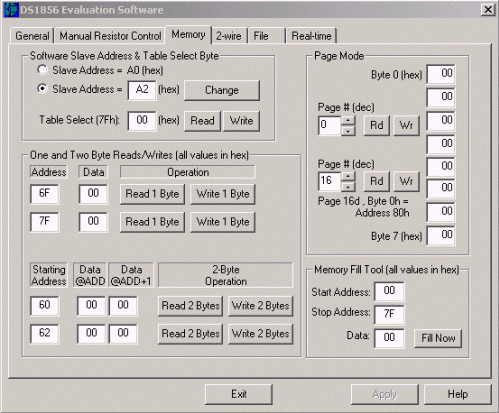The width and height of the screenshot is (499, 413).
Task: Click the Byte 0 (hex) value field
Action: 441,74
